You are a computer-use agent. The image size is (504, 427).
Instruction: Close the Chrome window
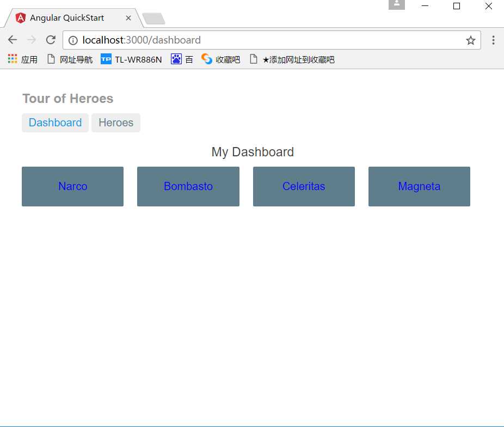[x=489, y=6]
